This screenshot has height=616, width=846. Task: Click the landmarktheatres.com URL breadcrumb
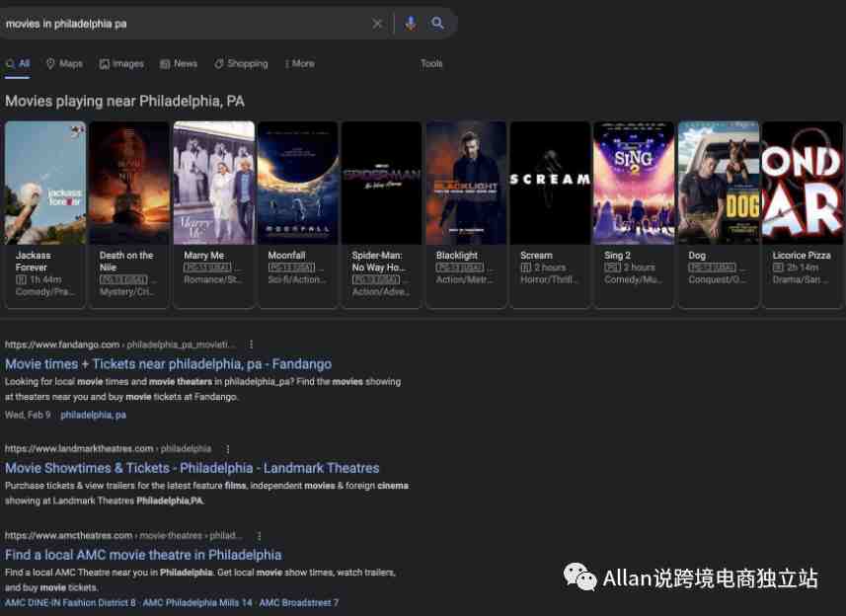tap(108, 449)
